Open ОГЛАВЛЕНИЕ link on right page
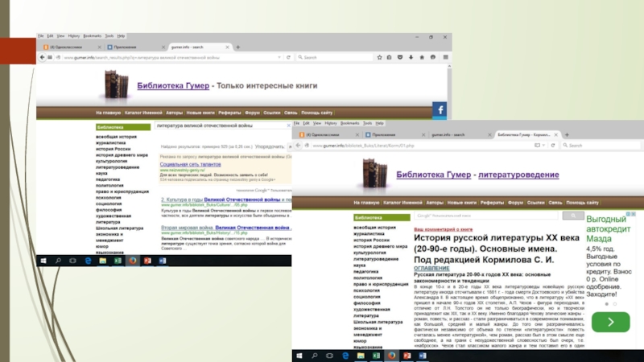Image resolution: width=644 pixels, height=362 pixels. 431,268
